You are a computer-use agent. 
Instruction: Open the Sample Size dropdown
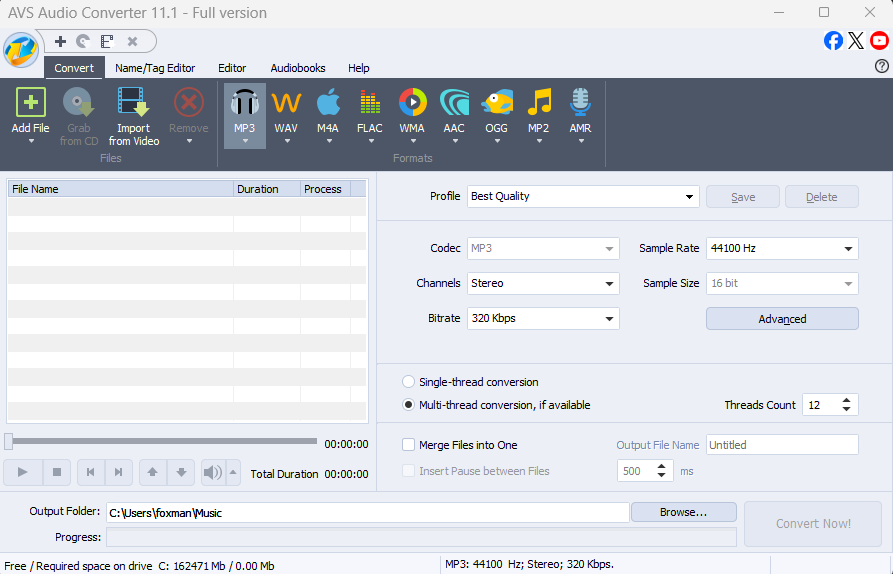coord(782,283)
